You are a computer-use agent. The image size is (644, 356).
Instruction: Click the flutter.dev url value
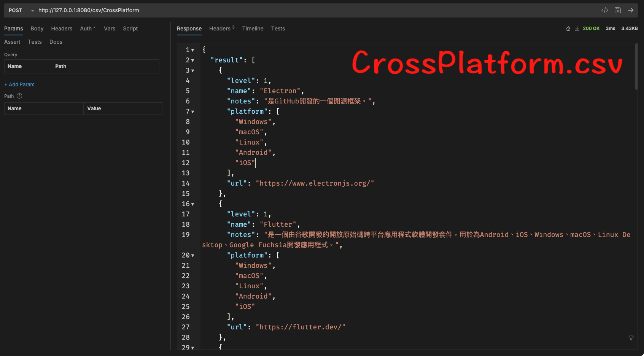301,327
